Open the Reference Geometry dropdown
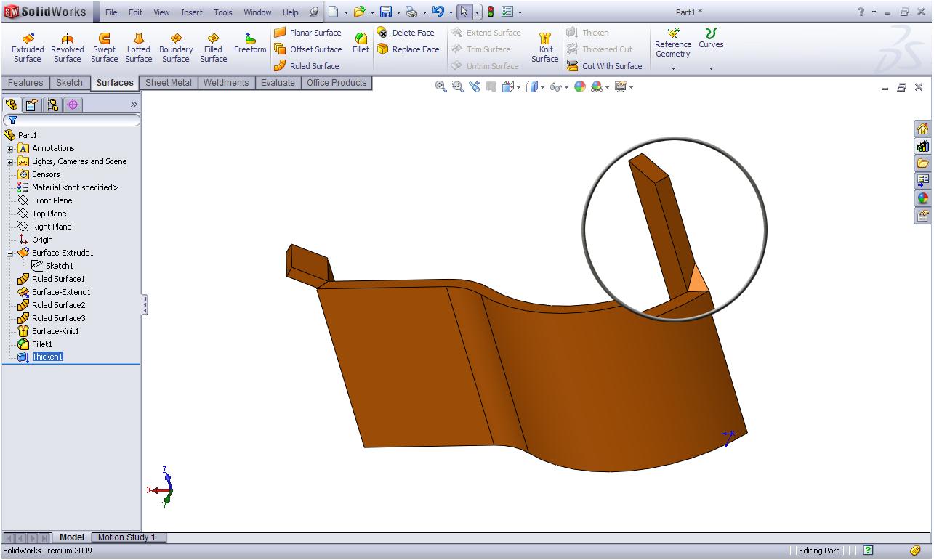Image resolution: width=934 pixels, height=560 pixels. click(x=673, y=69)
